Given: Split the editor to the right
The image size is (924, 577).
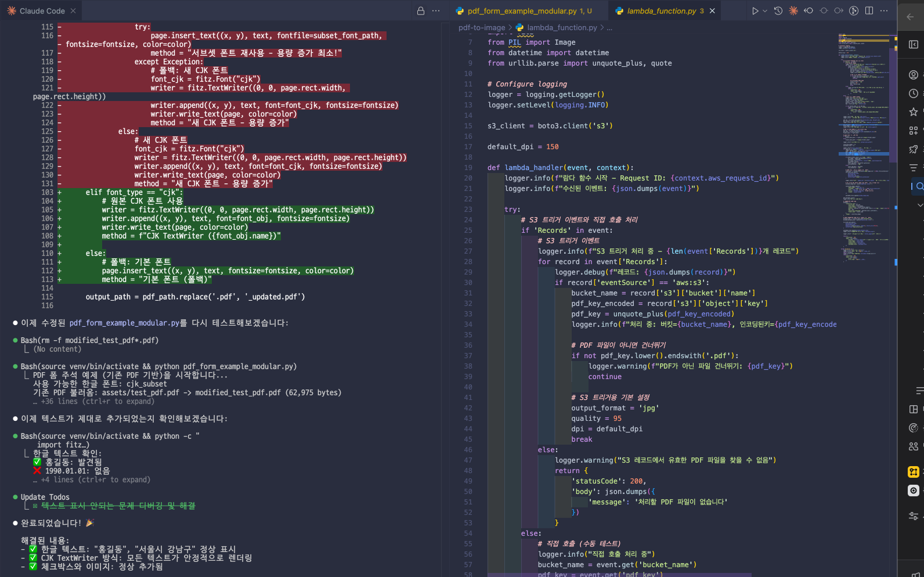Looking at the screenshot, I should coord(869,11).
